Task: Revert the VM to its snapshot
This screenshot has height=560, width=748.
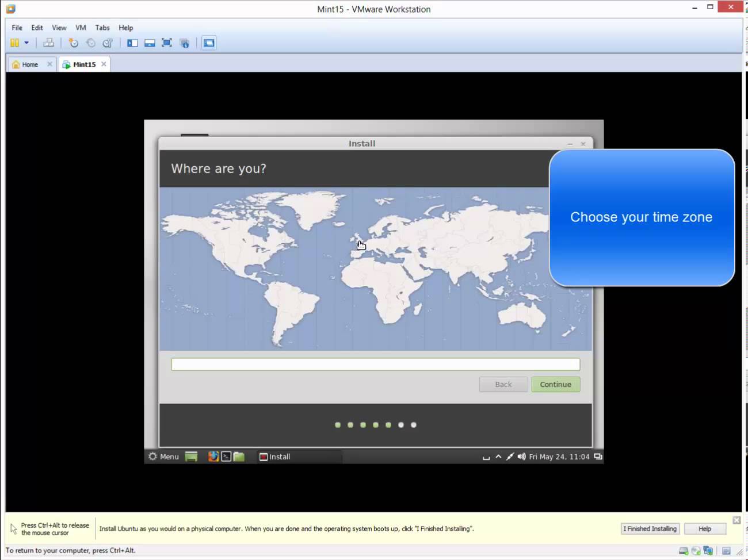Action: 90,43
